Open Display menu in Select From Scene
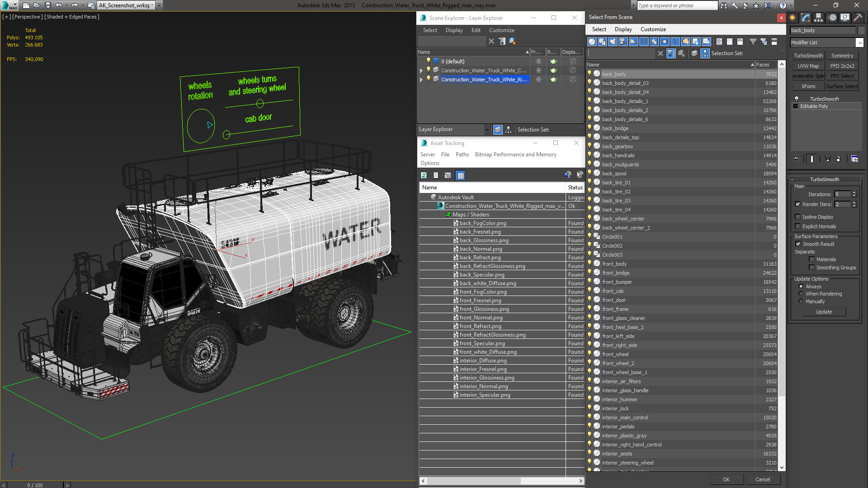Screen dimensions: 868x488 pyautogui.click(x=623, y=29)
